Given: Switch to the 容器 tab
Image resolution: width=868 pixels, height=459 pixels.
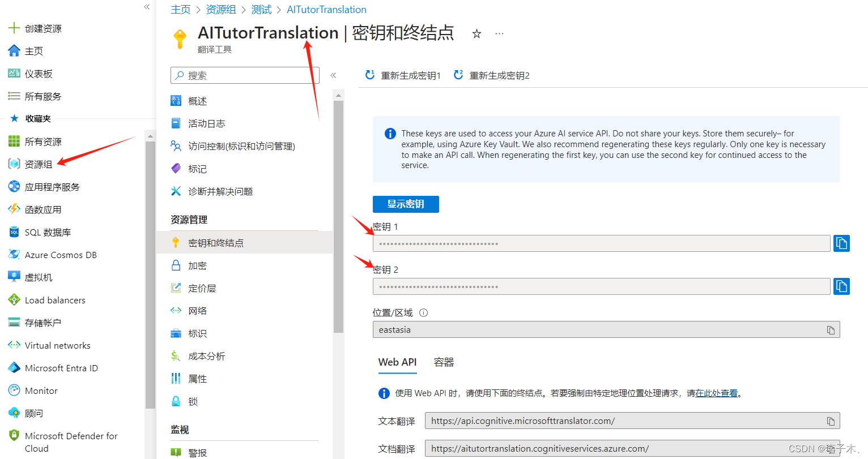Looking at the screenshot, I should (x=444, y=362).
